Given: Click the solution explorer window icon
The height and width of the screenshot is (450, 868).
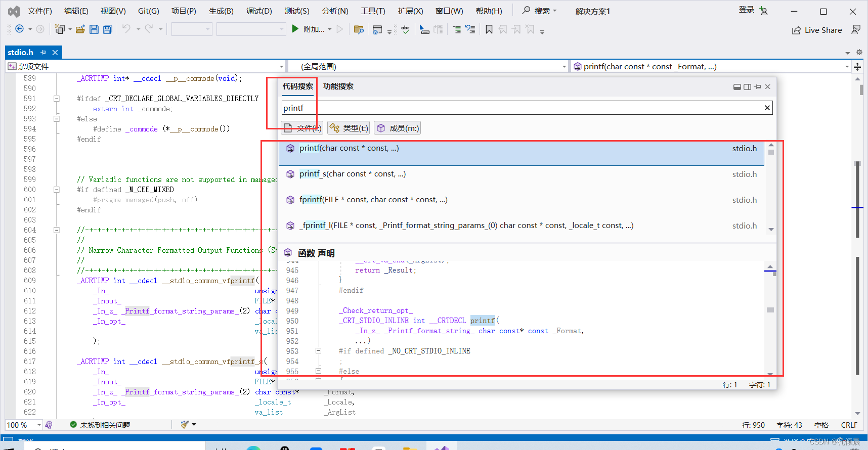Looking at the screenshot, I should click(377, 29).
